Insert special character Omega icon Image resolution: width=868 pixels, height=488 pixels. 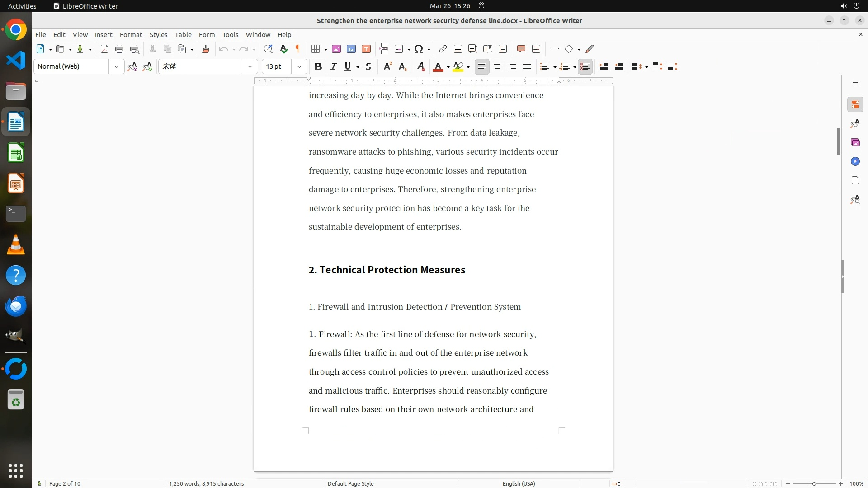[x=419, y=49]
